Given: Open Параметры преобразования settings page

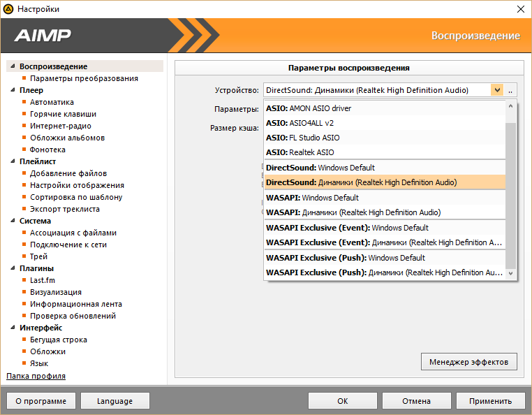Looking at the screenshot, I should coord(84,78).
